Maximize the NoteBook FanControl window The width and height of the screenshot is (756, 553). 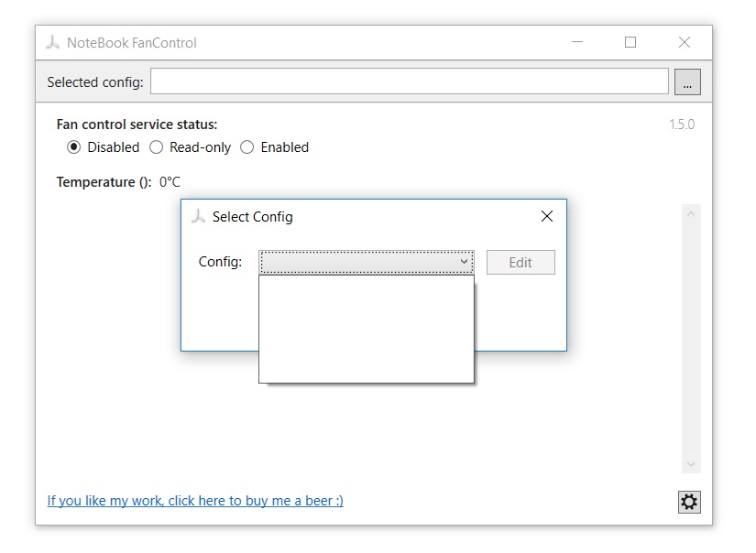[x=630, y=42]
